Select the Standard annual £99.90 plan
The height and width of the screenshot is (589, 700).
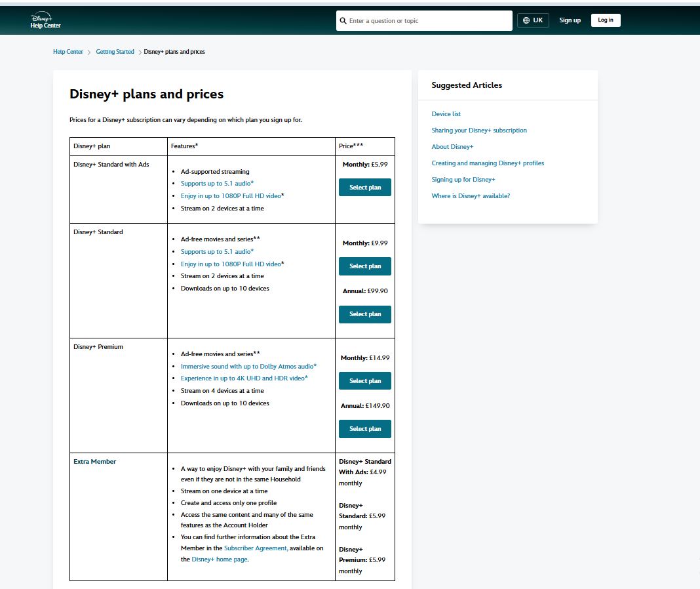(364, 314)
